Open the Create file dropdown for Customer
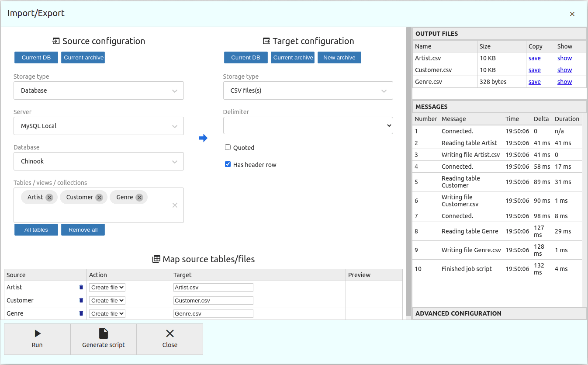 [x=107, y=300]
